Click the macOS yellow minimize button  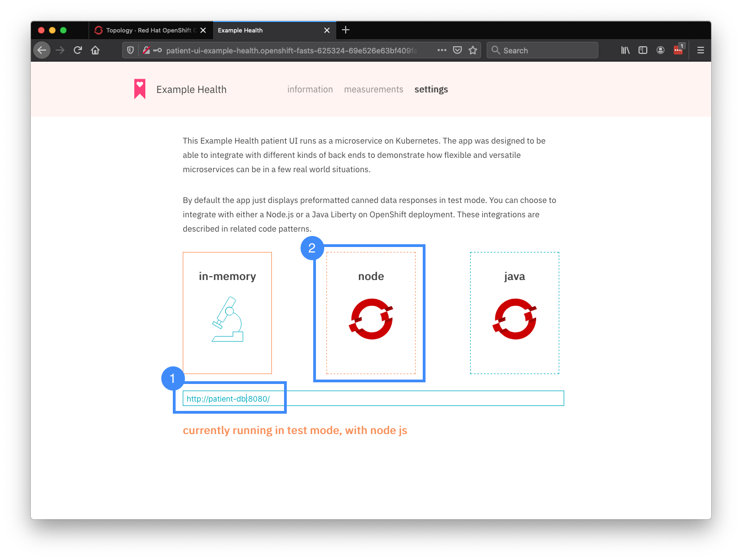52,30
